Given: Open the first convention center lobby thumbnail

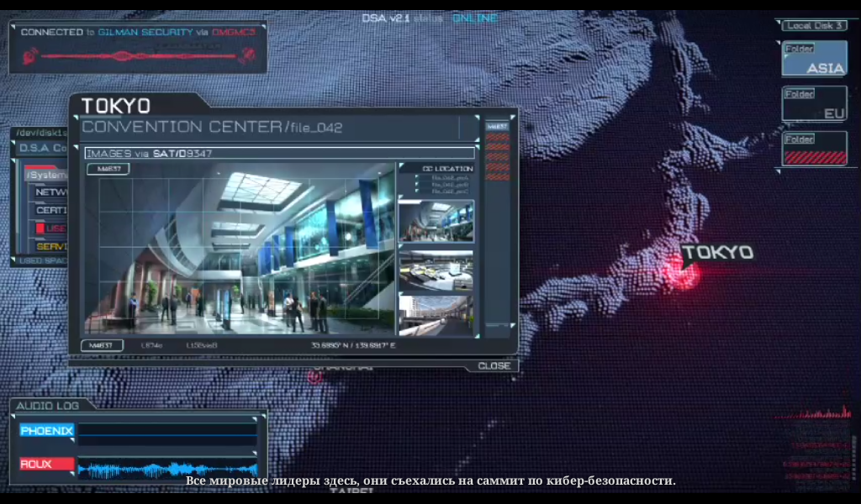Looking at the screenshot, I should (x=436, y=222).
